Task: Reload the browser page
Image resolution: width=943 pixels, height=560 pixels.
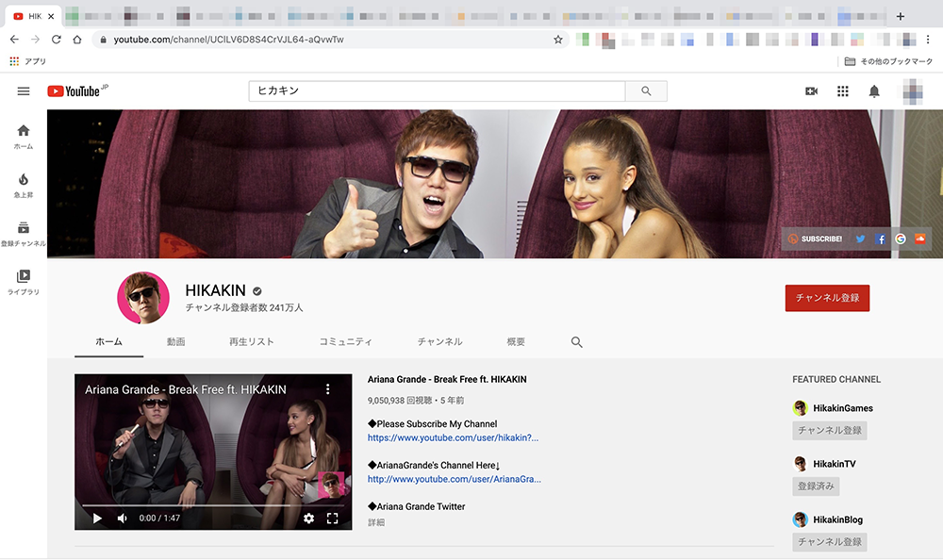Action: click(56, 39)
